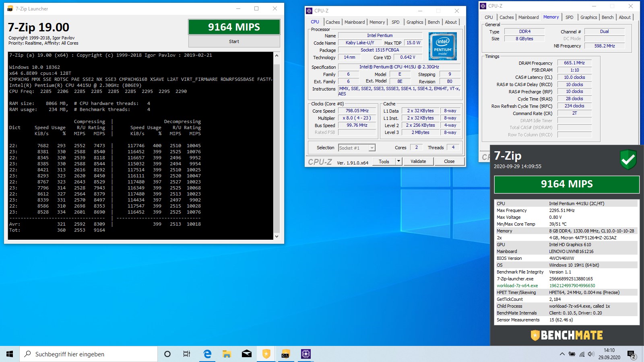Screen dimensions: 644x362
Task: Launch Microsoft Edge from the taskbar
Action: tap(207, 354)
